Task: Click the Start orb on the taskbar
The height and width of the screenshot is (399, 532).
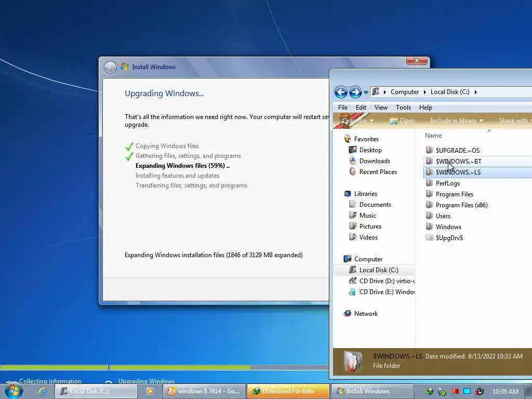Action: [x=14, y=391]
